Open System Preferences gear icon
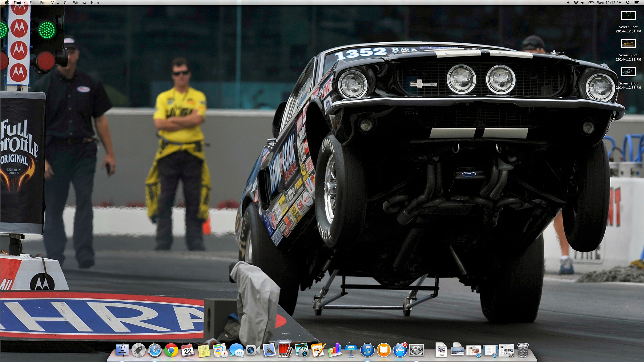The width and height of the screenshot is (644, 362). click(x=416, y=350)
